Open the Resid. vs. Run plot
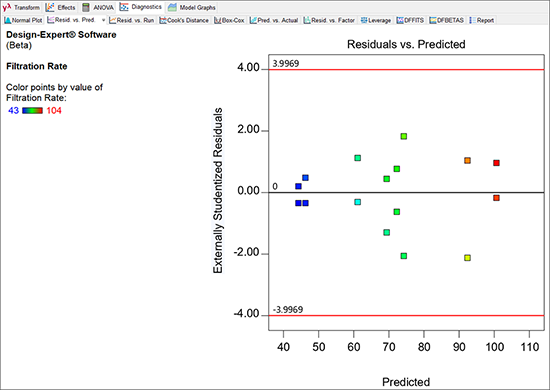550x390 pixels. 132,20
